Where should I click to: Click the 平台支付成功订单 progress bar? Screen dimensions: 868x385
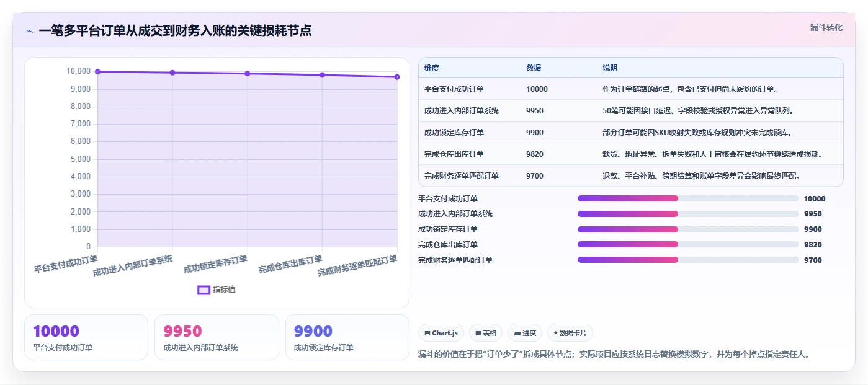coord(688,198)
